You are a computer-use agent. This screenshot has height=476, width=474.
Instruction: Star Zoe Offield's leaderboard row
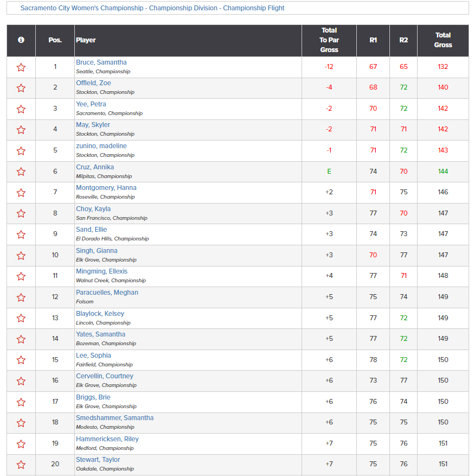[x=21, y=88]
